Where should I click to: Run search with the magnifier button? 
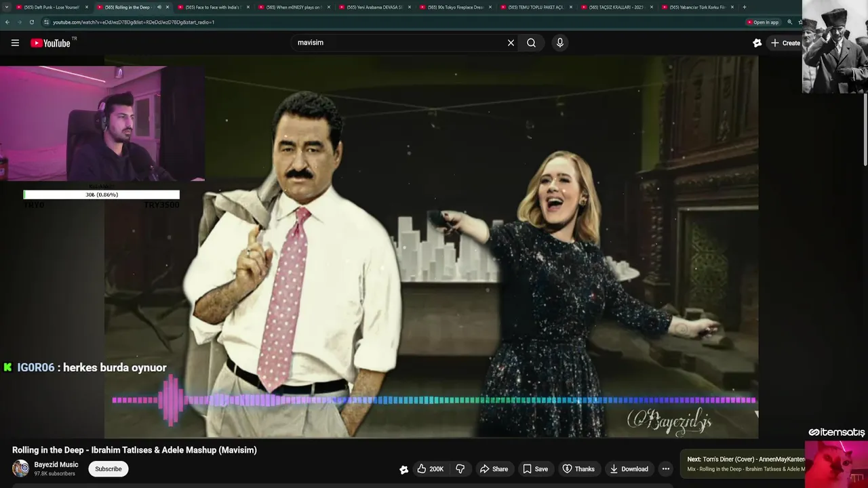531,43
